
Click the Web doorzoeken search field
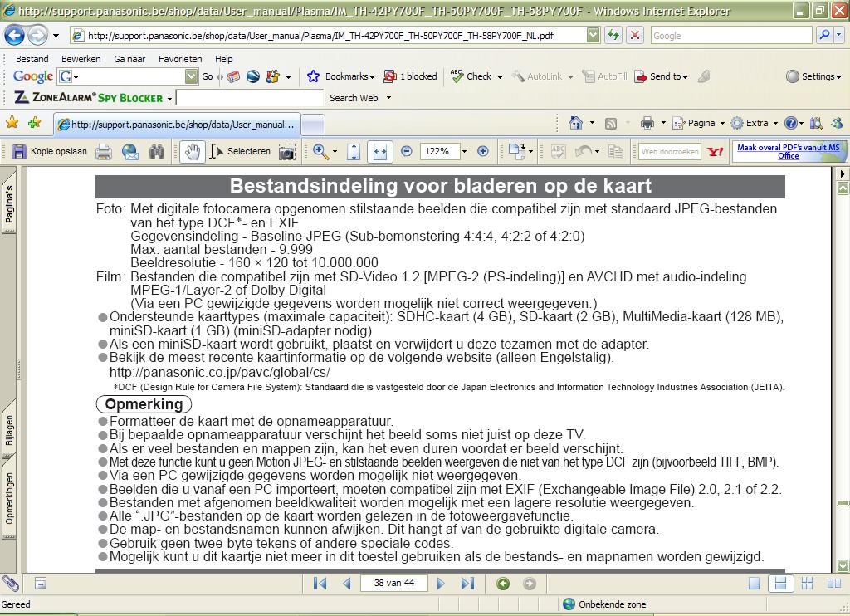pos(670,152)
